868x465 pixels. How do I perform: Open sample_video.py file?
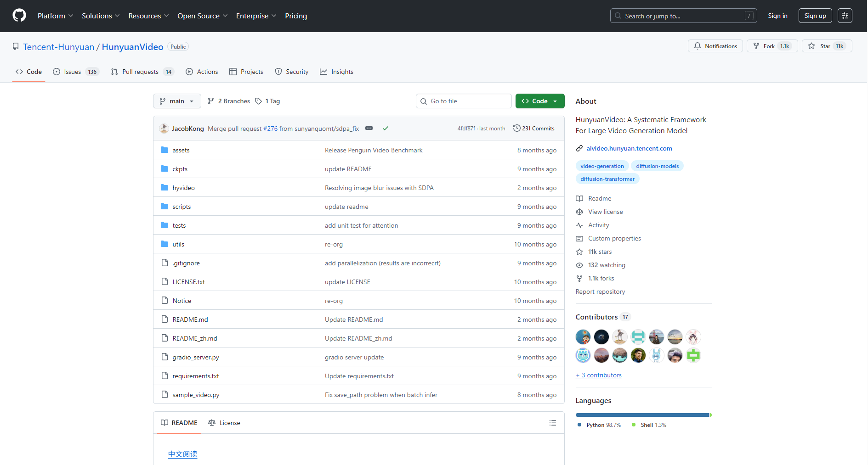click(196, 395)
